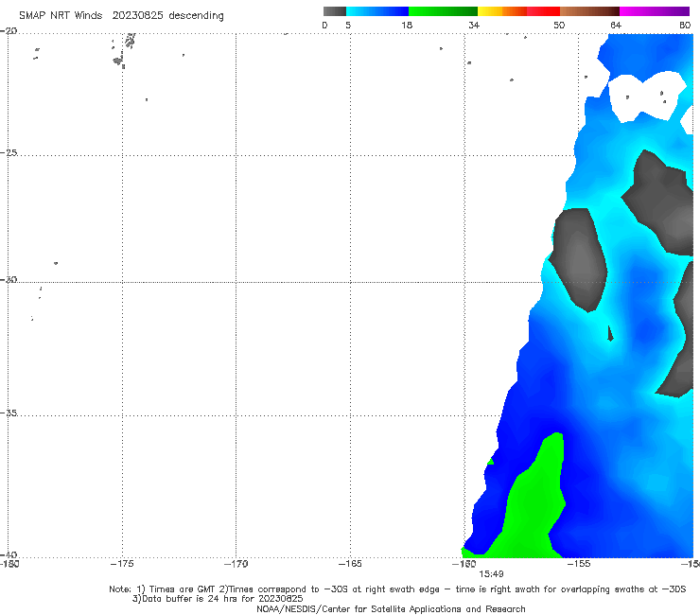Click the color bar label "0"
Image resolution: width=700 pixels, height=615 pixels.
pyautogui.click(x=324, y=26)
